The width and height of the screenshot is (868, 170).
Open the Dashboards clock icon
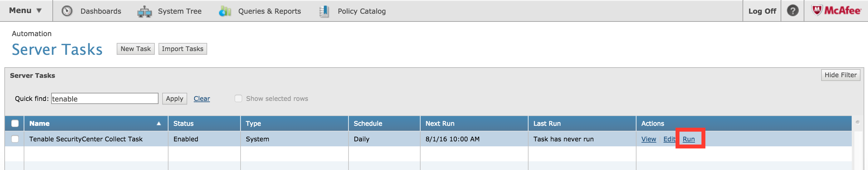click(x=67, y=11)
